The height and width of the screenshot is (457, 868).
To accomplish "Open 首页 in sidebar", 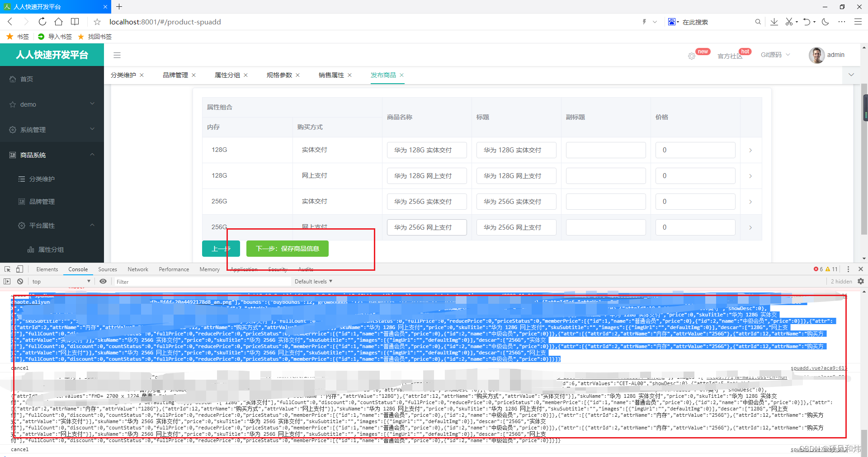I will click(52, 79).
